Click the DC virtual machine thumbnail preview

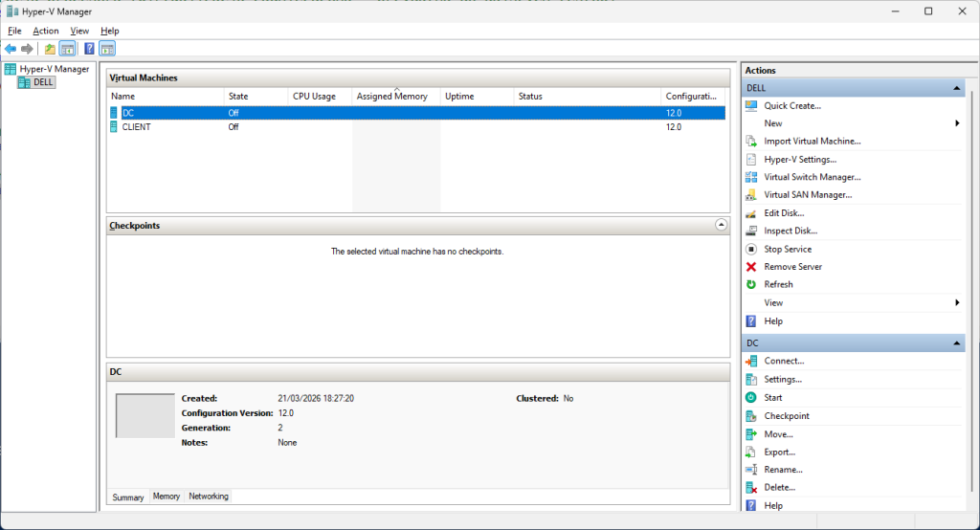tap(145, 415)
